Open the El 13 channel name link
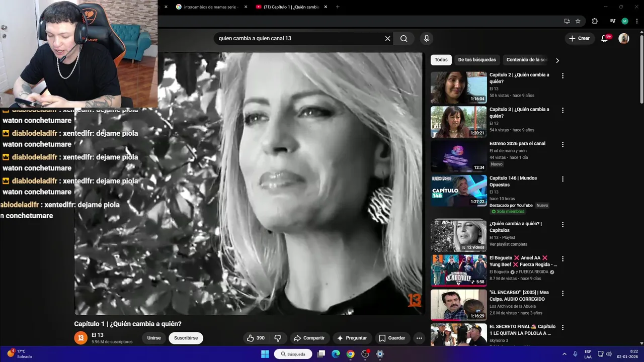 coord(98,335)
